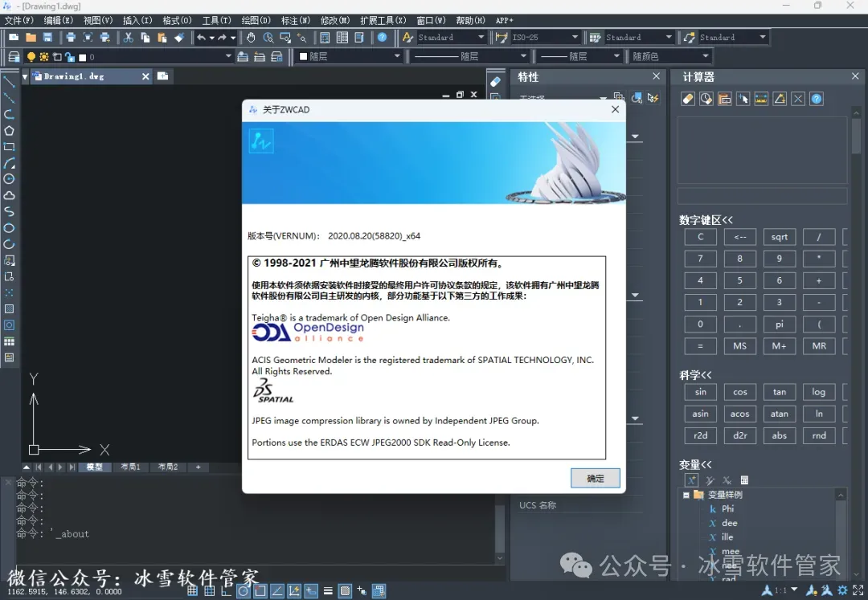Click the pi button on the calculator
868x600 pixels.
click(780, 324)
